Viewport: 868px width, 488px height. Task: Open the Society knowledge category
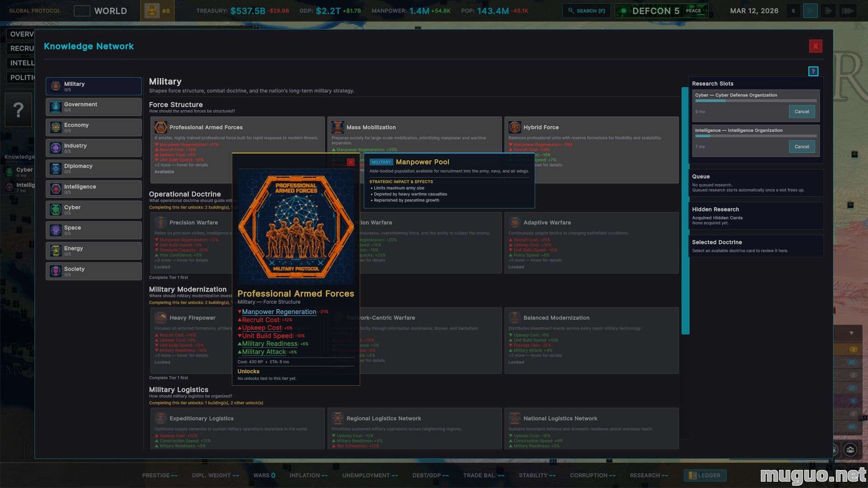pos(94,272)
